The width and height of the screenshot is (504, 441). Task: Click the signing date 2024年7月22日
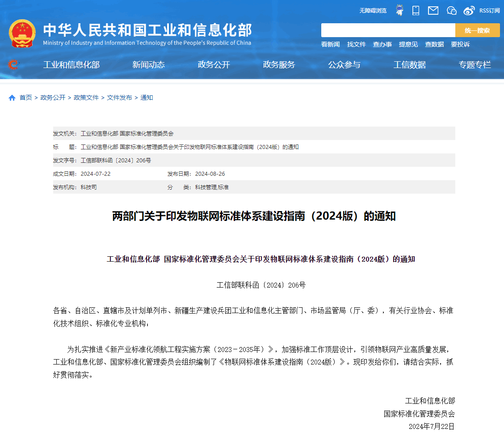tap(431, 427)
